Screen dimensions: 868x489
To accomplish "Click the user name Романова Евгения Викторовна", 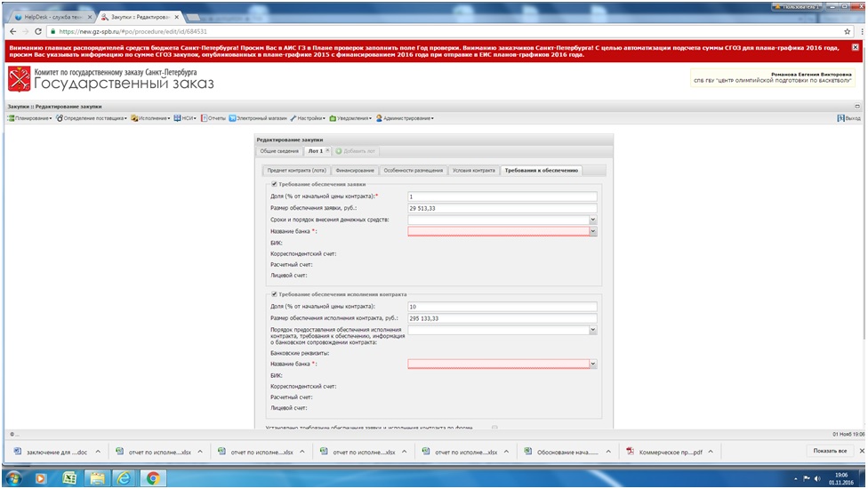I will (x=811, y=74).
